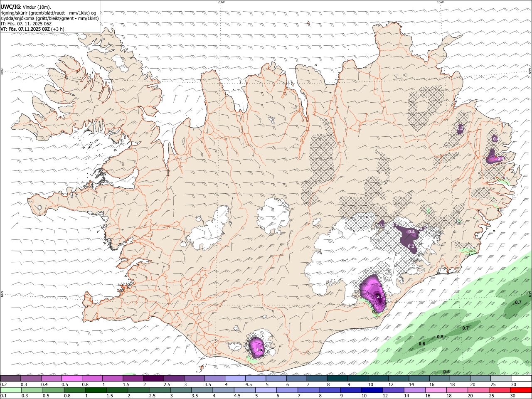Click the '0.7' rain label at far east edge
Image resolution: width=532 pixels, height=399 pixels.
[x=518, y=302]
